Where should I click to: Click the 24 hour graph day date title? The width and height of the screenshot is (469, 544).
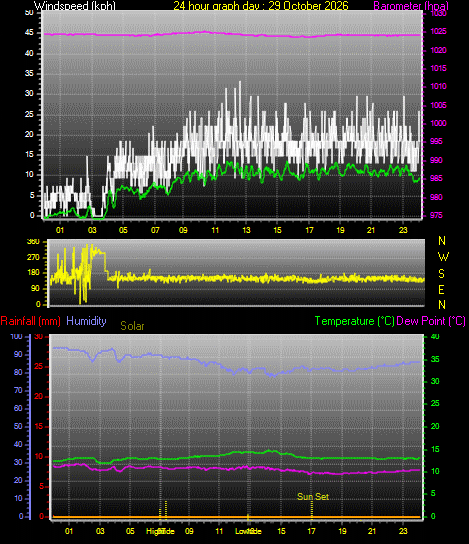[261, 6]
